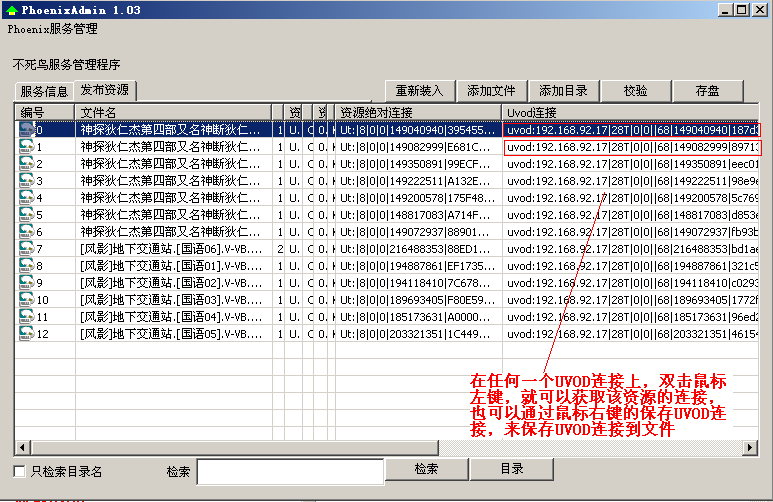773x502 pixels.
Task: Sort by the Uvod连接 column header
Action: (x=630, y=112)
